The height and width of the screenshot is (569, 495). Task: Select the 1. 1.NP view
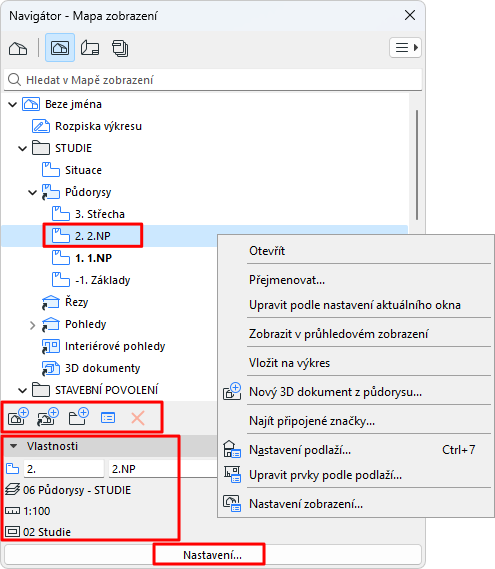(93, 258)
